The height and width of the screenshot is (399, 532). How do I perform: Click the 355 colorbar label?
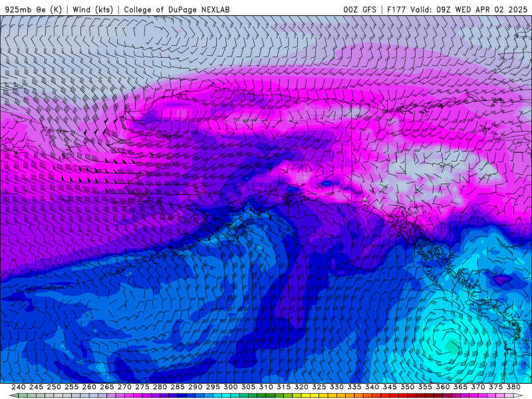click(x=425, y=387)
